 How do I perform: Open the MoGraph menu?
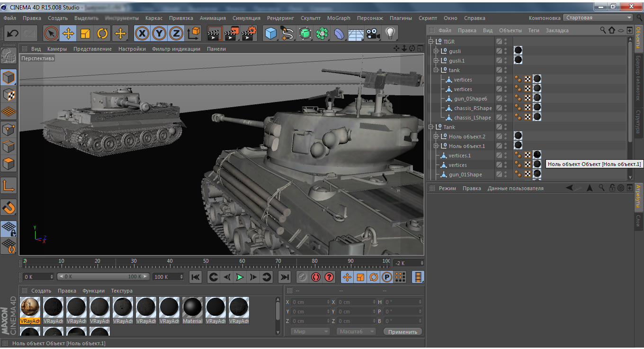339,18
